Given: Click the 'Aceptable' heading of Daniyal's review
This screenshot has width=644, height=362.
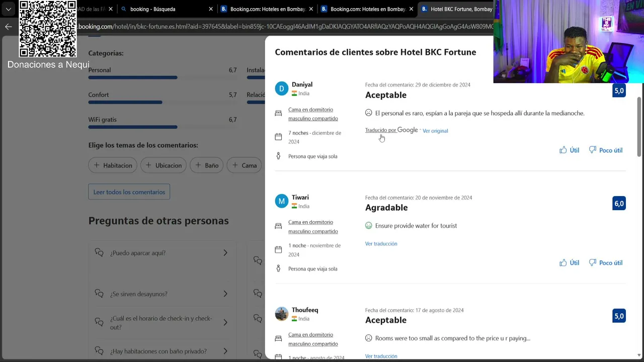Looking at the screenshot, I should [386, 95].
